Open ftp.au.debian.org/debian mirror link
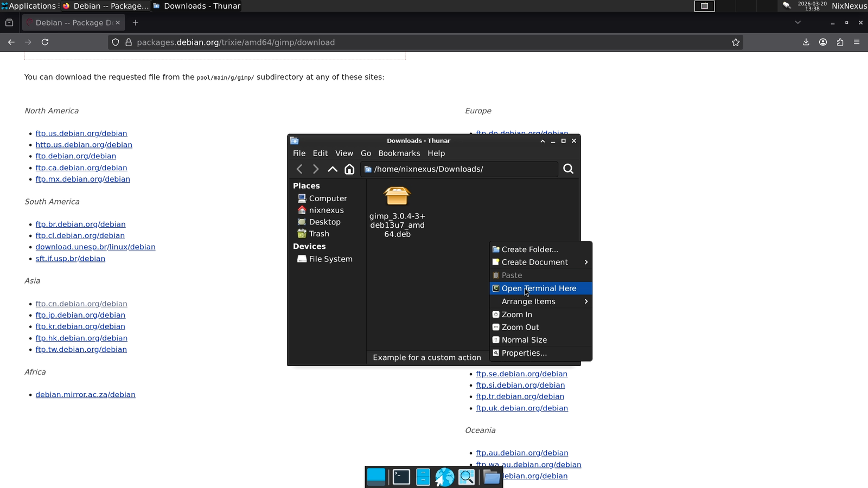This screenshot has width=868, height=488. point(522,453)
